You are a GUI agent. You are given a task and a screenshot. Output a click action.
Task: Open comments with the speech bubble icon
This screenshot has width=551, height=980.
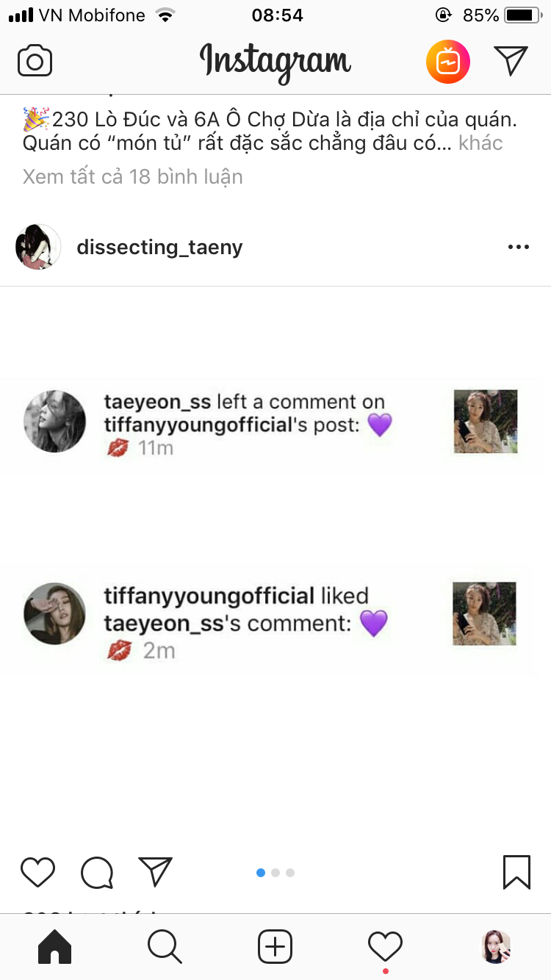tap(97, 873)
